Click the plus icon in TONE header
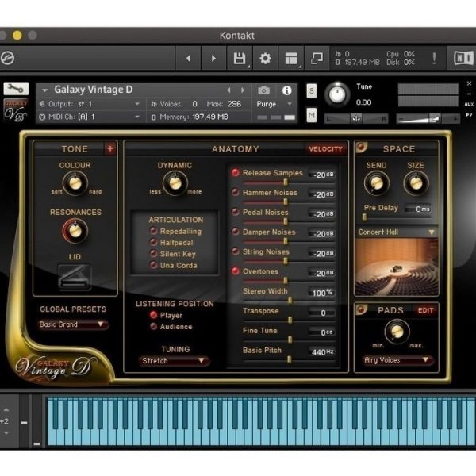This screenshot has height=476, width=476. point(110,148)
